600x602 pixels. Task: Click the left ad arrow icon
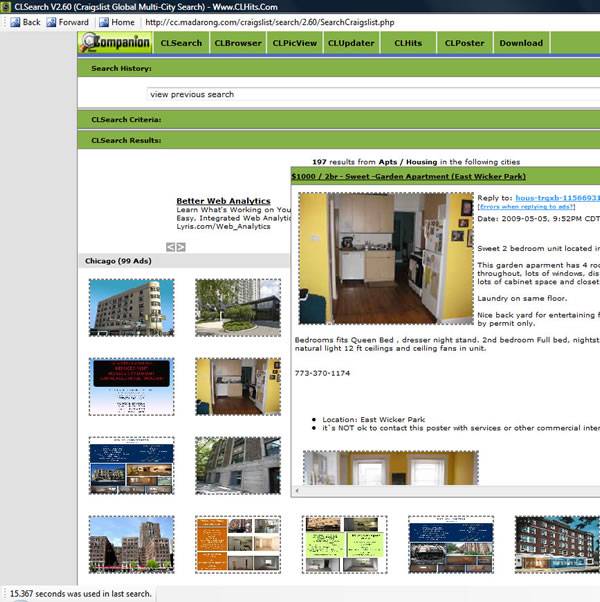[x=171, y=246]
